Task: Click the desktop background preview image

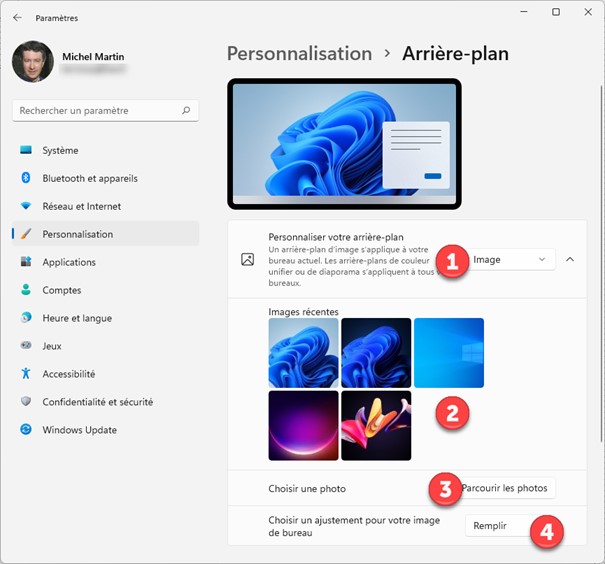Action: 344,144
